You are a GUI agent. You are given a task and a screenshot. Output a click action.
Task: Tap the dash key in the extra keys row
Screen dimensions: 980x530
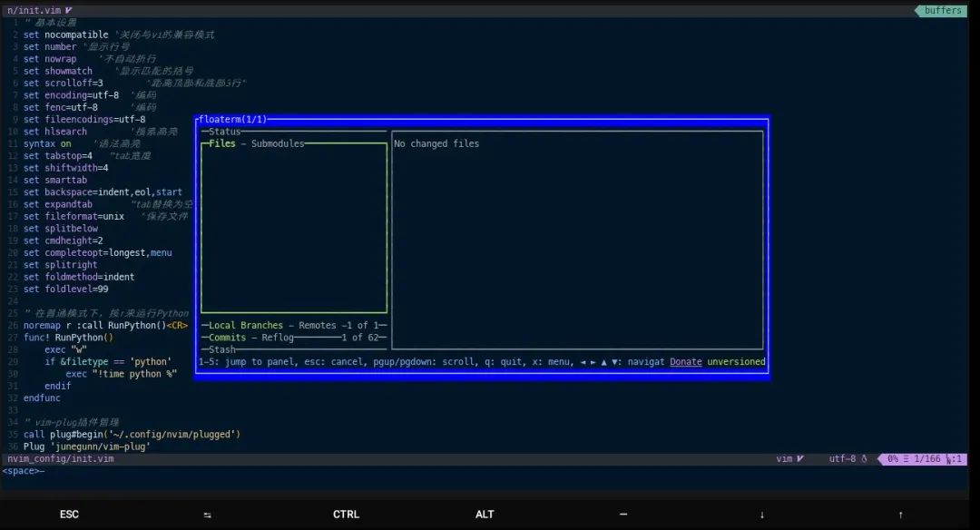pos(623,514)
